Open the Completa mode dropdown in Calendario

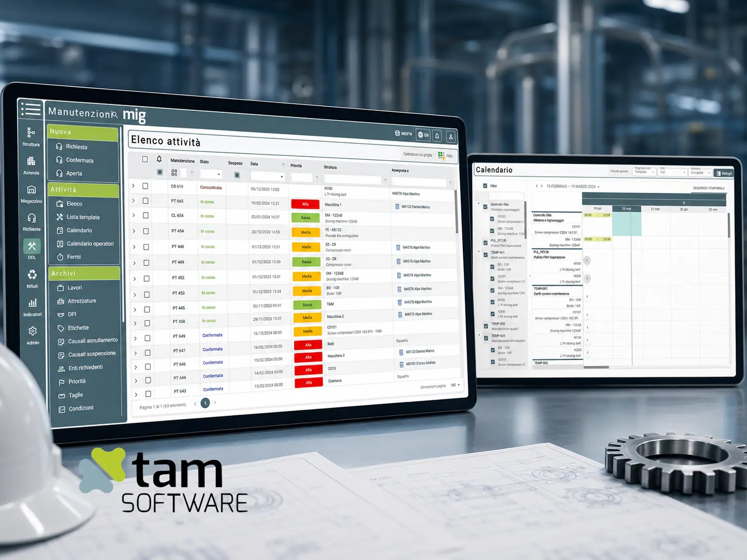(x=701, y=173)
